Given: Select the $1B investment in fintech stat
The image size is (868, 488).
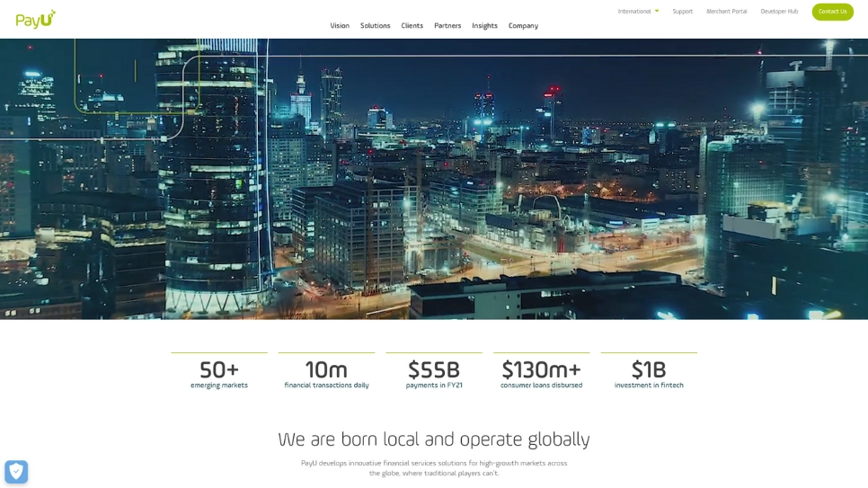Looking at the screenshot, I should tap(649, 373).
